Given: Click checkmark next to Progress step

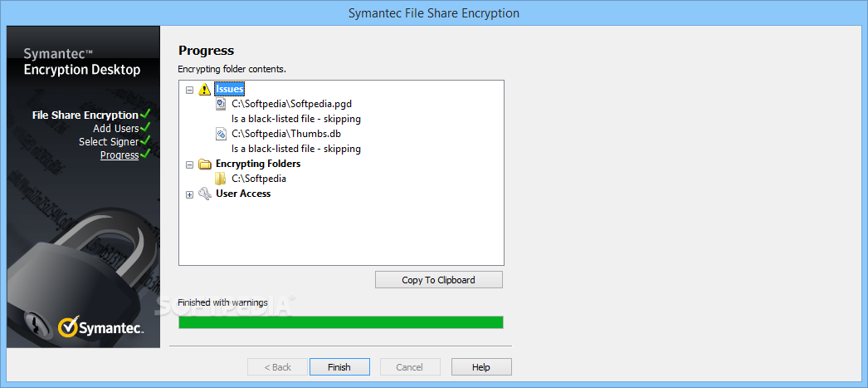Looking at the screenshot, I should pos(145,154).
